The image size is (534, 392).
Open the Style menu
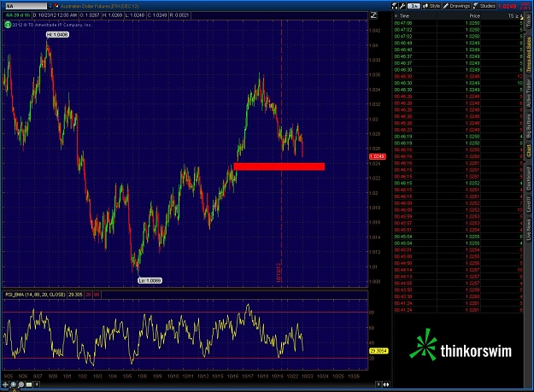click(x=431, y=6)
